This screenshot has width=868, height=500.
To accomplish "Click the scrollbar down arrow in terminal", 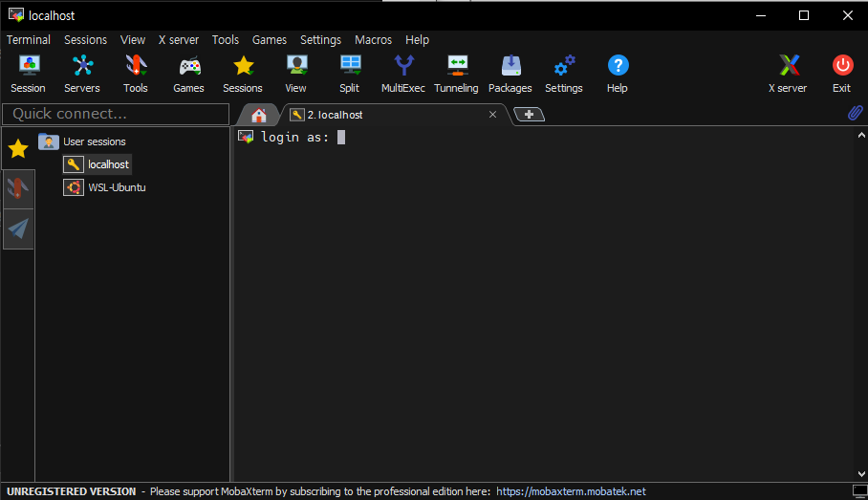I will (x=861, y=473).
